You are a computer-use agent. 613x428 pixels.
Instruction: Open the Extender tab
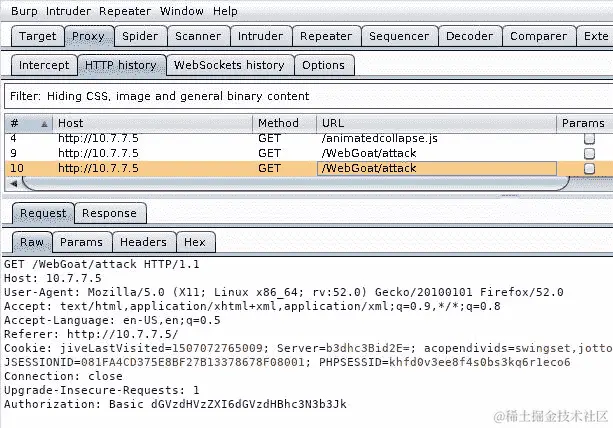pyautogui.click(x=595, y=36)
